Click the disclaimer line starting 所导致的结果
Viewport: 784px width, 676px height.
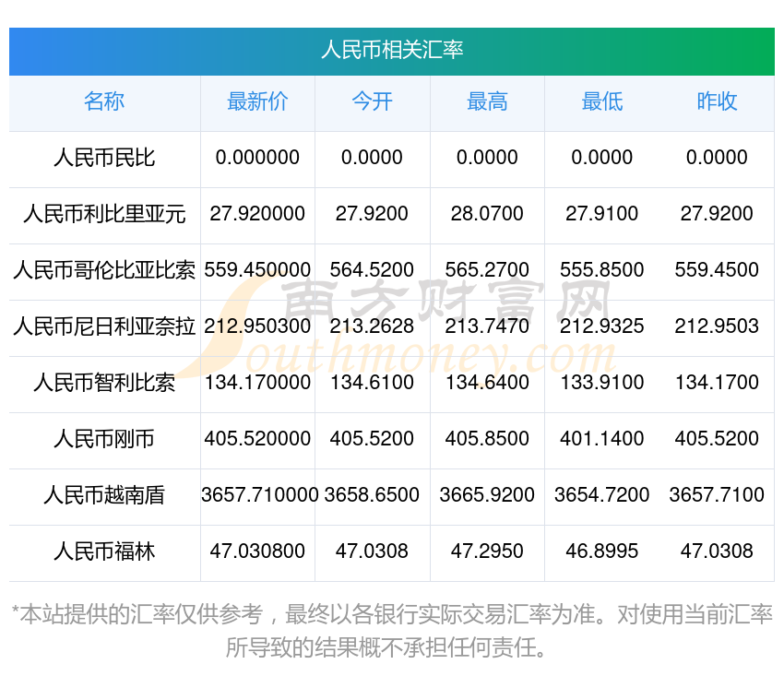tap(385, 648)
